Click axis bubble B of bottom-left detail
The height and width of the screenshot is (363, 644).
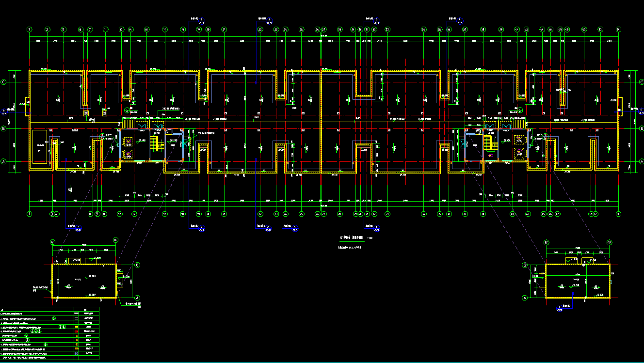point(137,265)
